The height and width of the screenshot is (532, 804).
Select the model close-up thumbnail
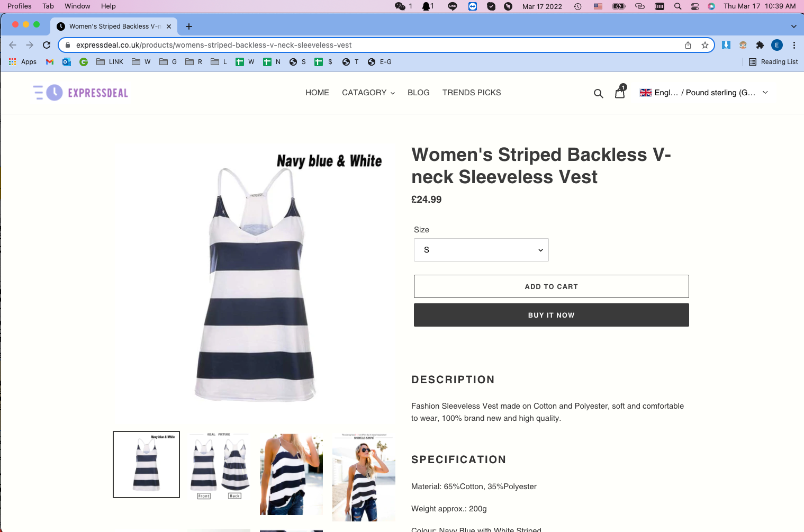pos(291,474)
